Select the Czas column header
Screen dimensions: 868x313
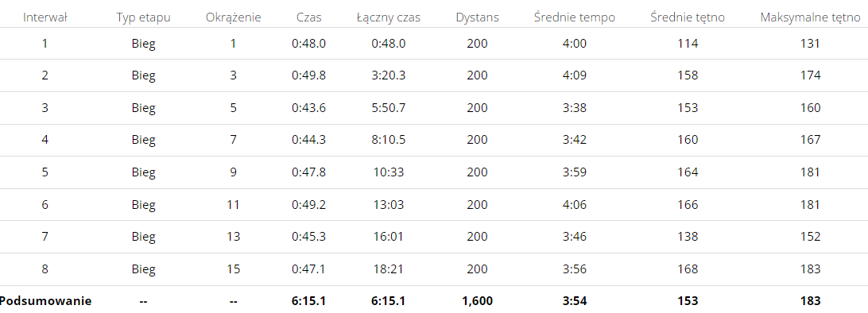pyautogui.click(x=308, y=17)
